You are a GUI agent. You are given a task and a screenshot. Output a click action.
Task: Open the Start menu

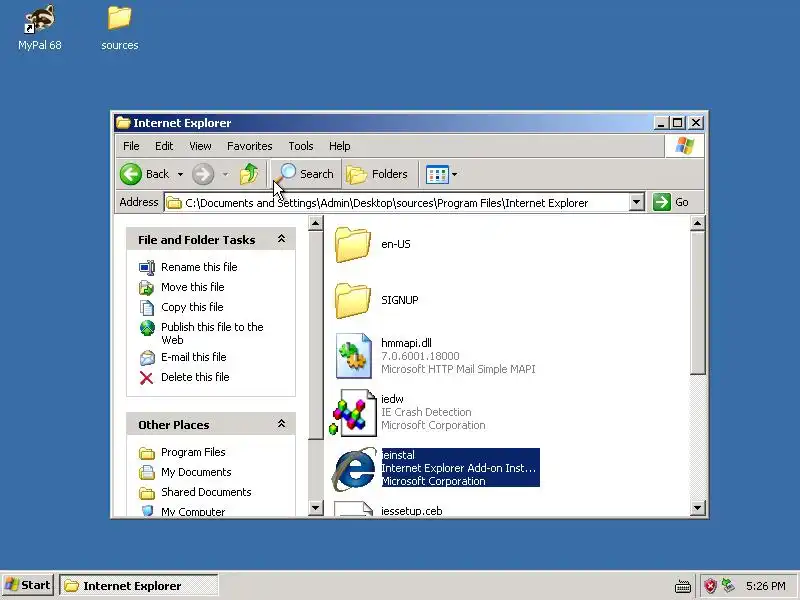tap(29, 585)
